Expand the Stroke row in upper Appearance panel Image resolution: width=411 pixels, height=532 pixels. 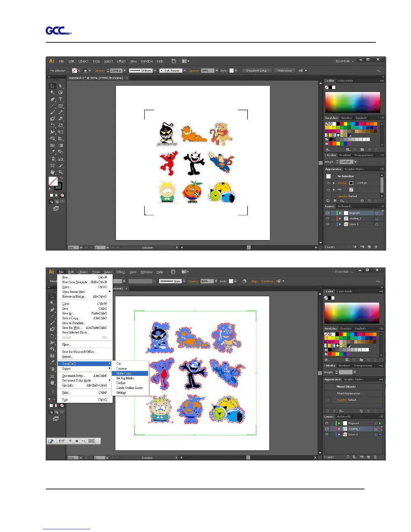point(334,183)
